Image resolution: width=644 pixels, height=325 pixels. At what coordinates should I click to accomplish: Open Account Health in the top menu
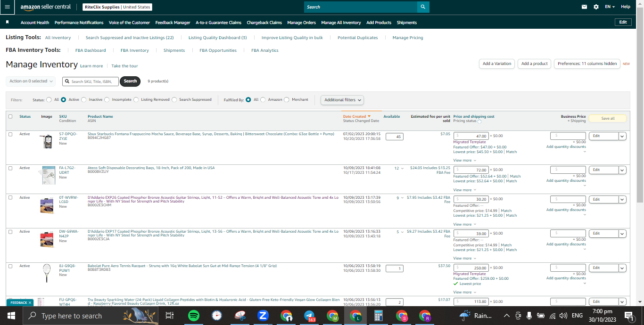coord(35,23)
